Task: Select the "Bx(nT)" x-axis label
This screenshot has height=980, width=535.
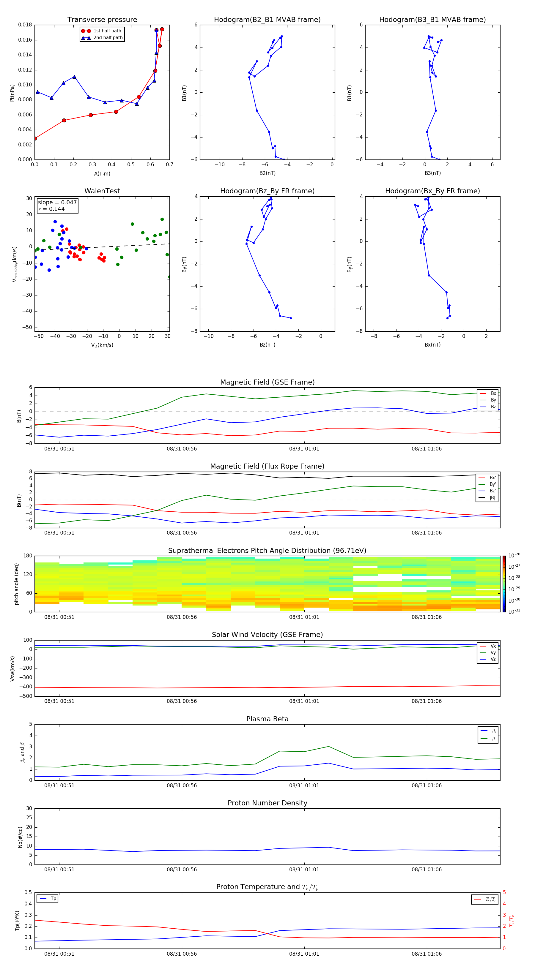Action: tap(432, 345)
